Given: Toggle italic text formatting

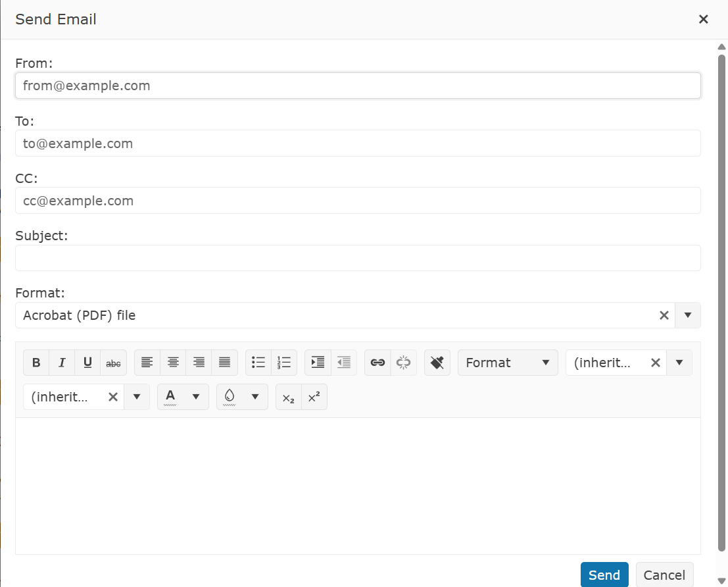Looking at the screenshot, I should [62, 363].
